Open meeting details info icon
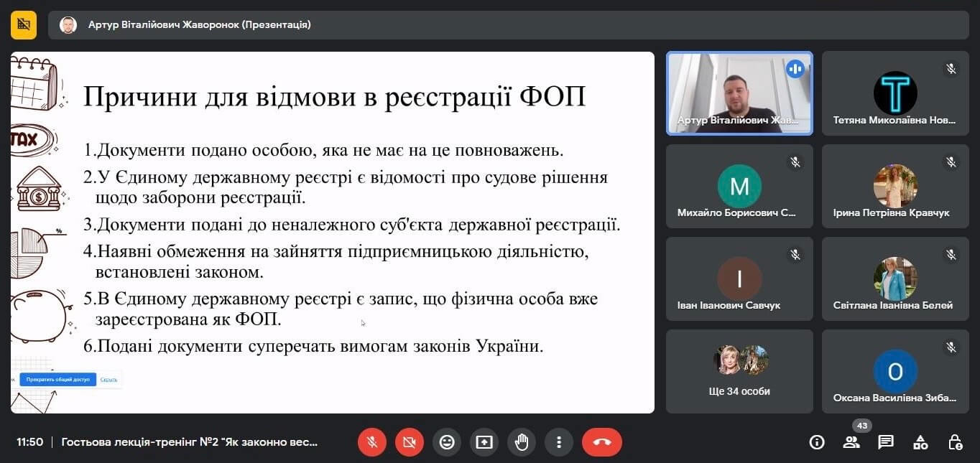This screenshot has width=980, height=463. pos(817,442)
